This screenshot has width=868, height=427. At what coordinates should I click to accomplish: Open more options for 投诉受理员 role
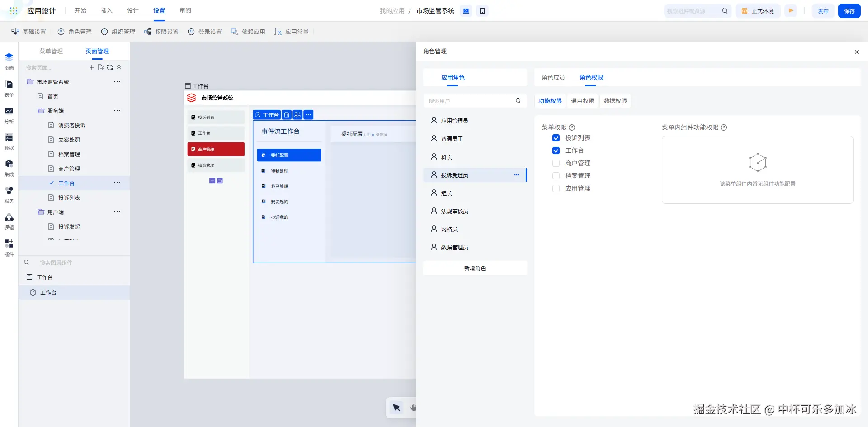(x=517, y=175)
